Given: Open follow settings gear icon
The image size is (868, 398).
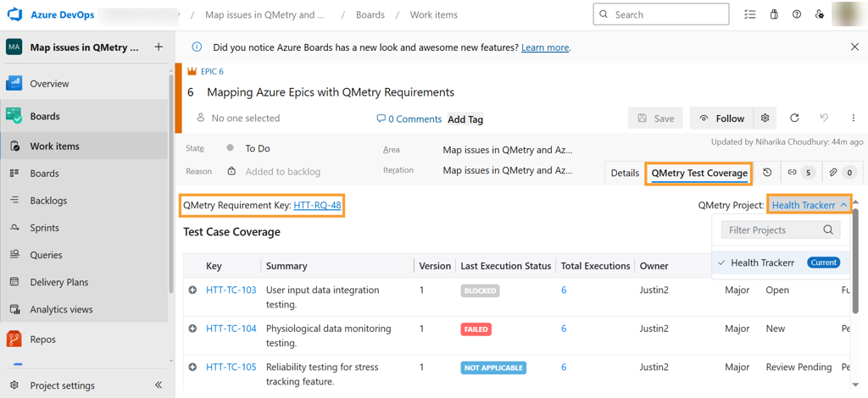Looking at the screenshot, I should (765, 118).
